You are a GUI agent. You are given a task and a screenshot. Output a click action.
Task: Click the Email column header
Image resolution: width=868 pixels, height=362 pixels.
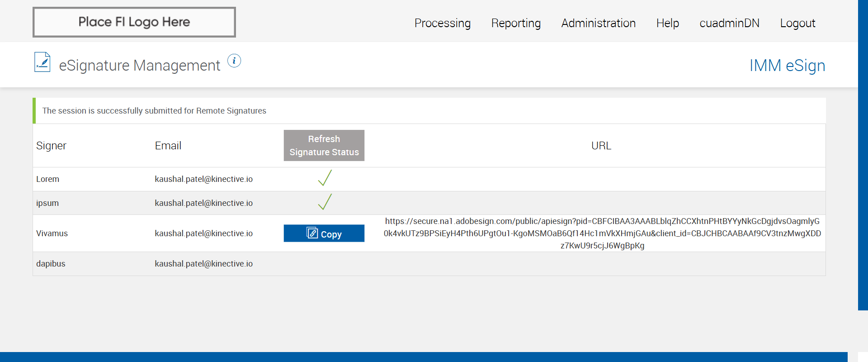tap(168, 146)
